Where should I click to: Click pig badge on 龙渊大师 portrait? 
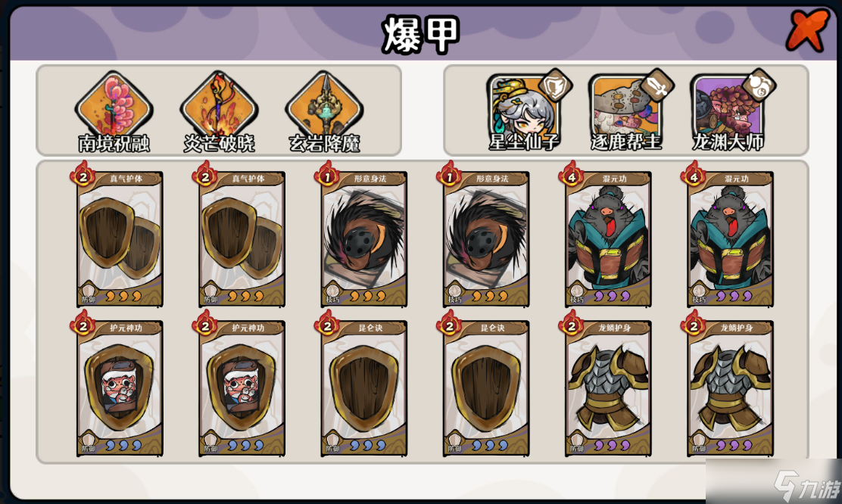pyautogui.click(x=759, y=85)
